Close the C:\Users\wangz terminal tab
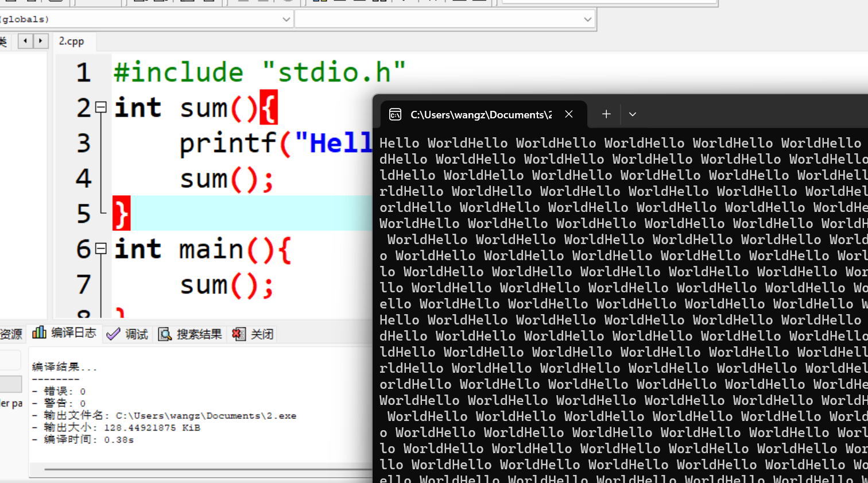The width and height of the screenshot is (868, 483). tap(569, 114)
